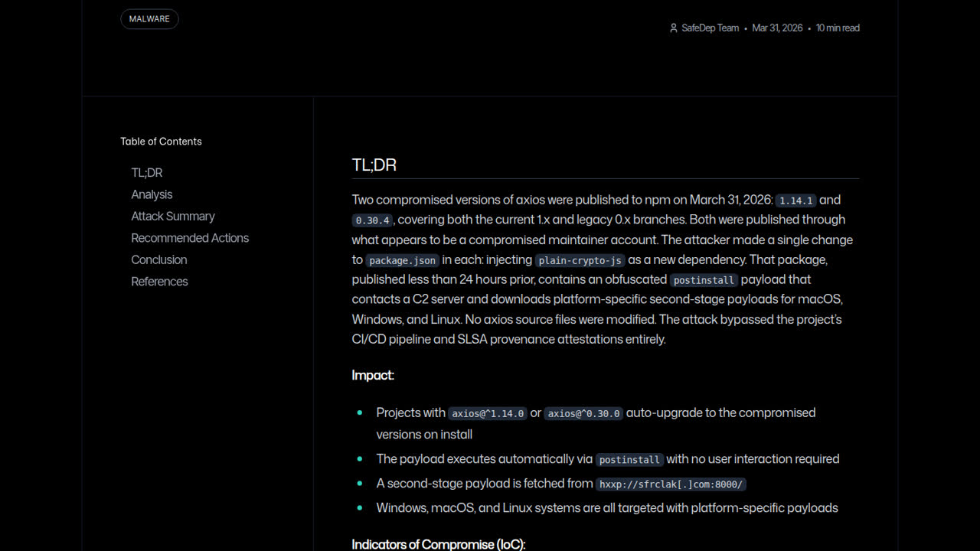The width and height of the screenshot is (980, 551).
Task: Click the 1.14.1 version code tag
Action: pyautogui.click(x=796, y=201)
